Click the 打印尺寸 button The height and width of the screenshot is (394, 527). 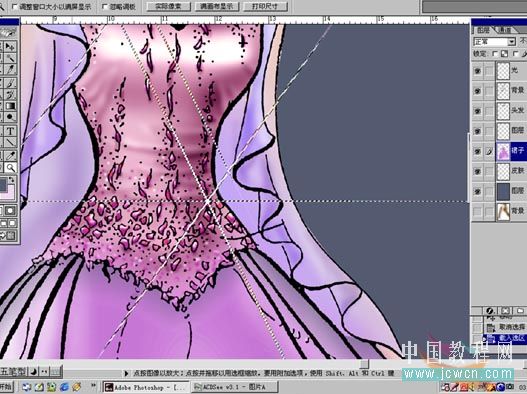(265, 6)
